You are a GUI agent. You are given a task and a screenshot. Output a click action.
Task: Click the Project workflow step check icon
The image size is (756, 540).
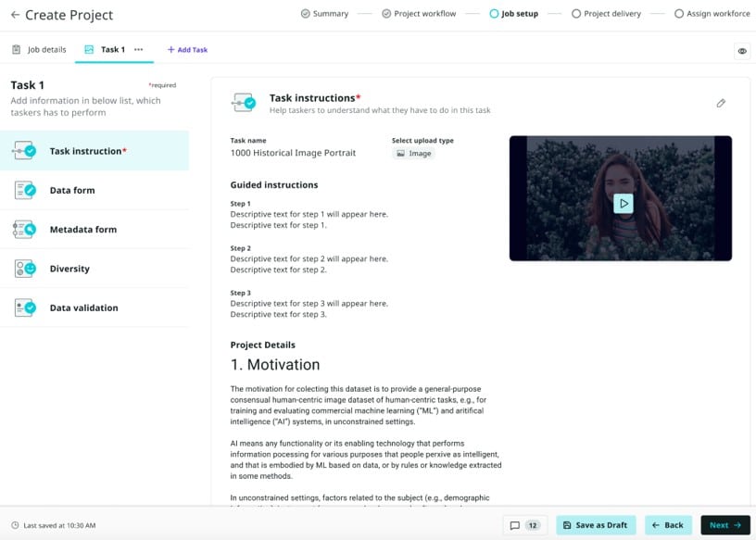[386, 14]
